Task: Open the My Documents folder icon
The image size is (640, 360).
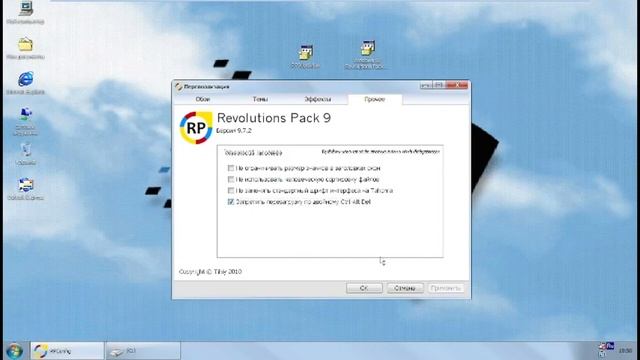Action: 25,44
